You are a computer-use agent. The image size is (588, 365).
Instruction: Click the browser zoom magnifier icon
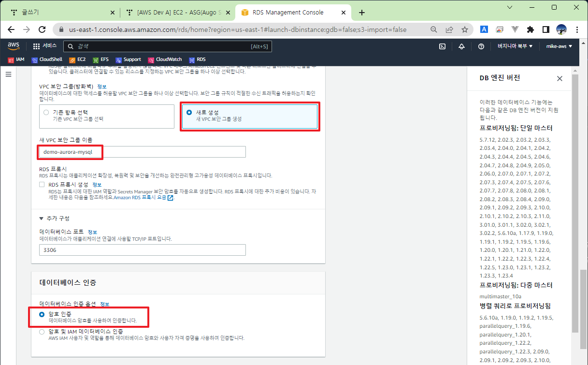[x=434, y=29]
